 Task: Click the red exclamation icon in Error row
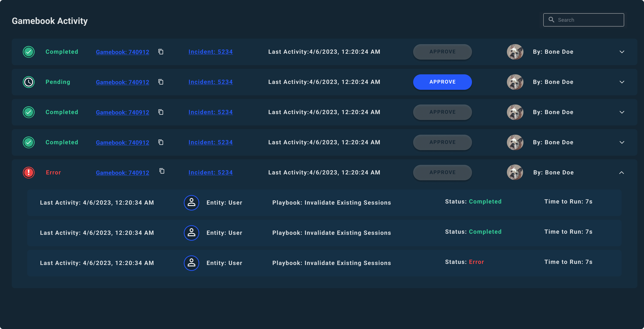[x=29, y=173]
